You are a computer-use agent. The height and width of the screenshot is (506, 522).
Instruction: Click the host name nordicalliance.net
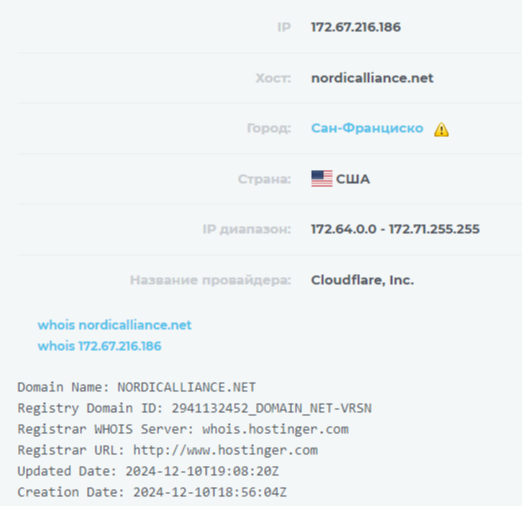point(372,78)
